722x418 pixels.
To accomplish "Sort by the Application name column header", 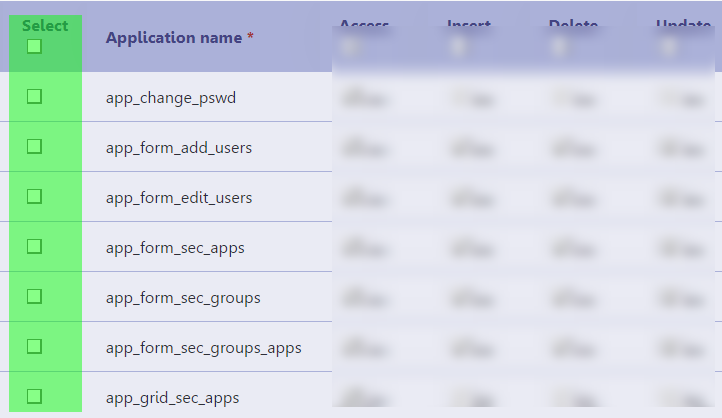I will coord(174,38).
